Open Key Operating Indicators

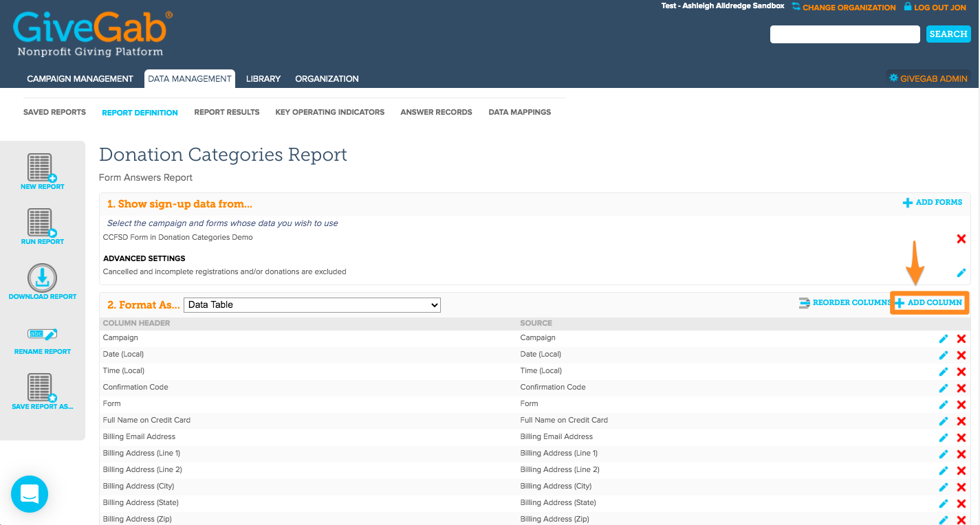[x=330, y=112]
